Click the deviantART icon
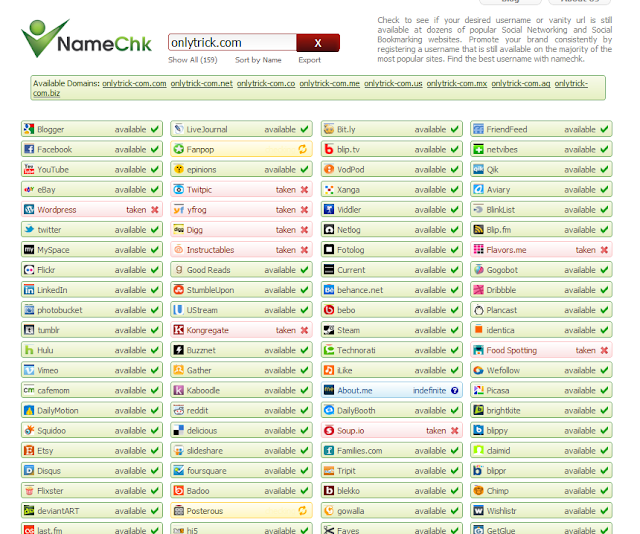The height and width of the screenshot is (534, 640). tap(29, 510)
